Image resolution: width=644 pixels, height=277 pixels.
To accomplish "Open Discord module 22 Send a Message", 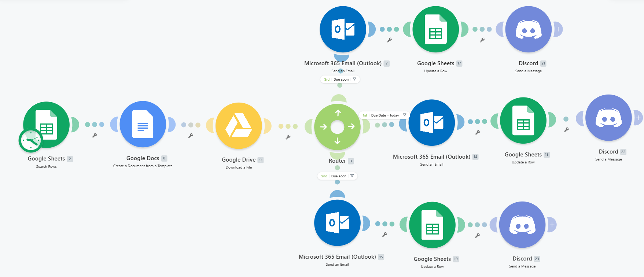I will point(608,118).
